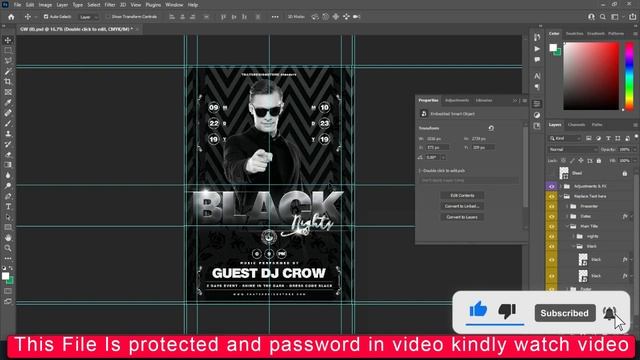
Task: Select the Rectangular Marquee tool
Action: click(x=8, y=50)
